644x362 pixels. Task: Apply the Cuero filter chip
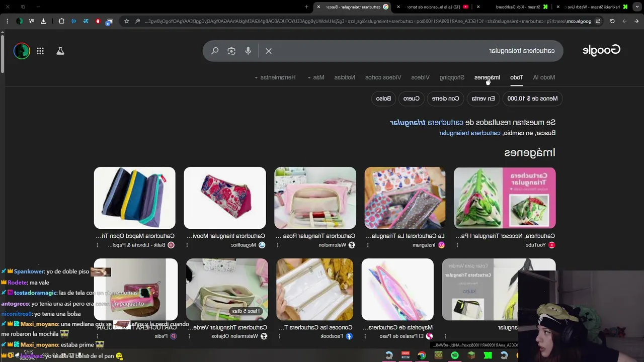(x=411, y=99)
